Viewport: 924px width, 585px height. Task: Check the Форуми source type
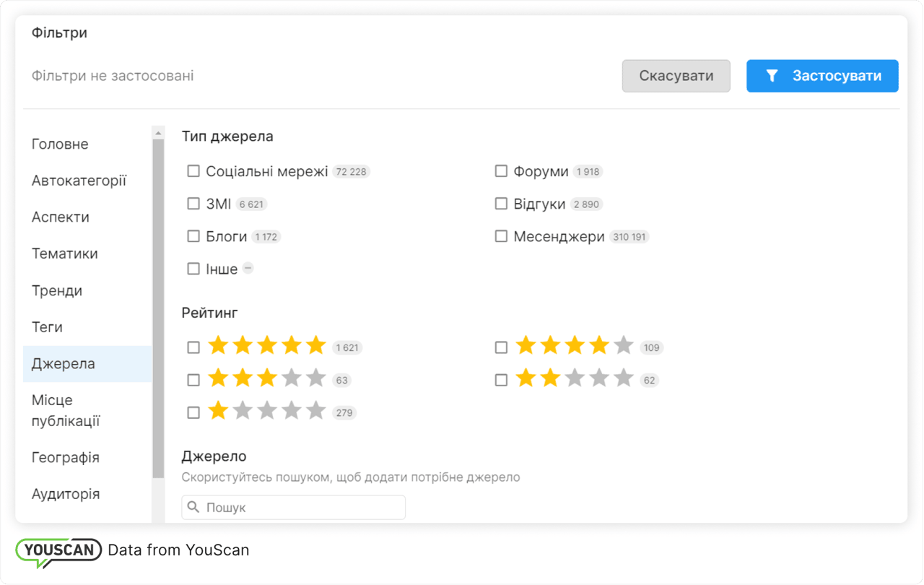[x=501, y=170]
